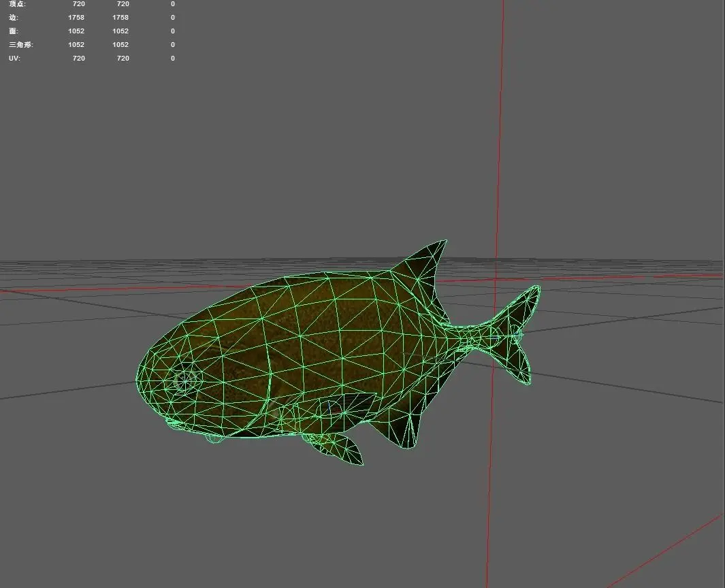The width and height of the screenshot is (725, 588).
Task: Click the second 1052 value in 三角形 row
Action: pos(120,44)
